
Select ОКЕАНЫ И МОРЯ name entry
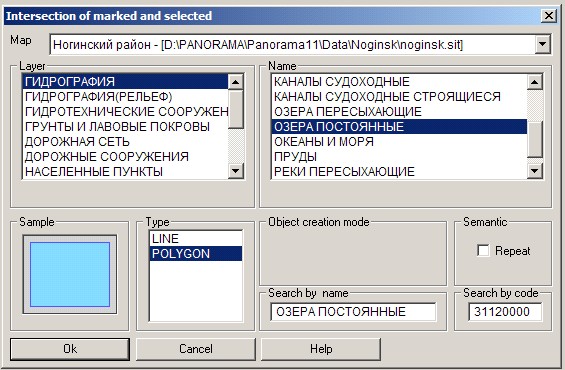399,142
